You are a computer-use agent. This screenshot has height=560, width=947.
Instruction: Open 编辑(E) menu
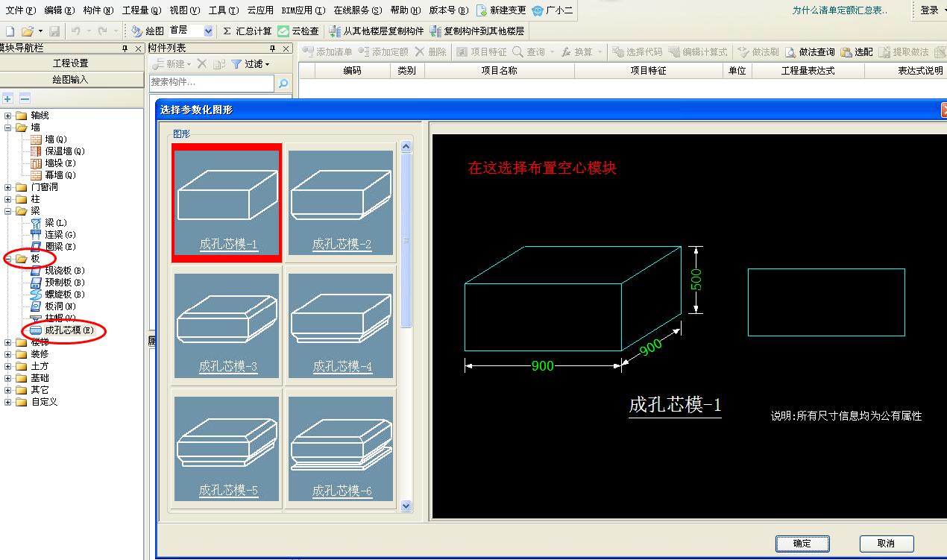pyautogui.click(x=60, y=10)
